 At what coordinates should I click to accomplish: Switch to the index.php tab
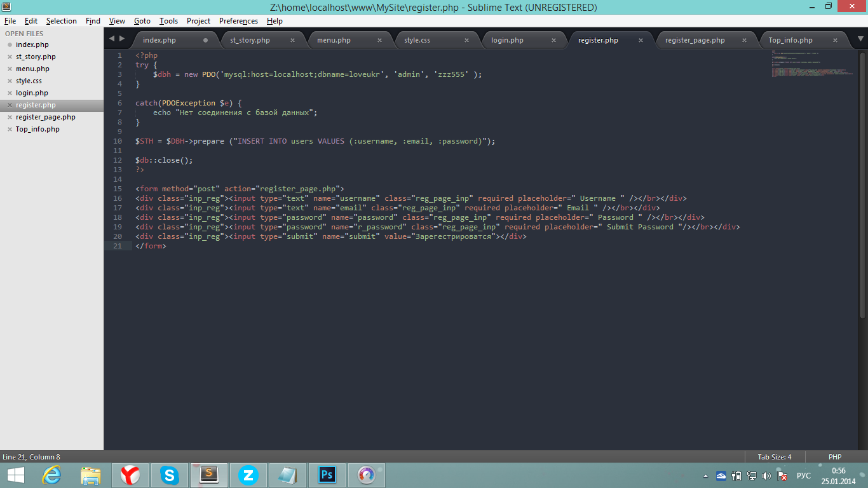point(159,40)
